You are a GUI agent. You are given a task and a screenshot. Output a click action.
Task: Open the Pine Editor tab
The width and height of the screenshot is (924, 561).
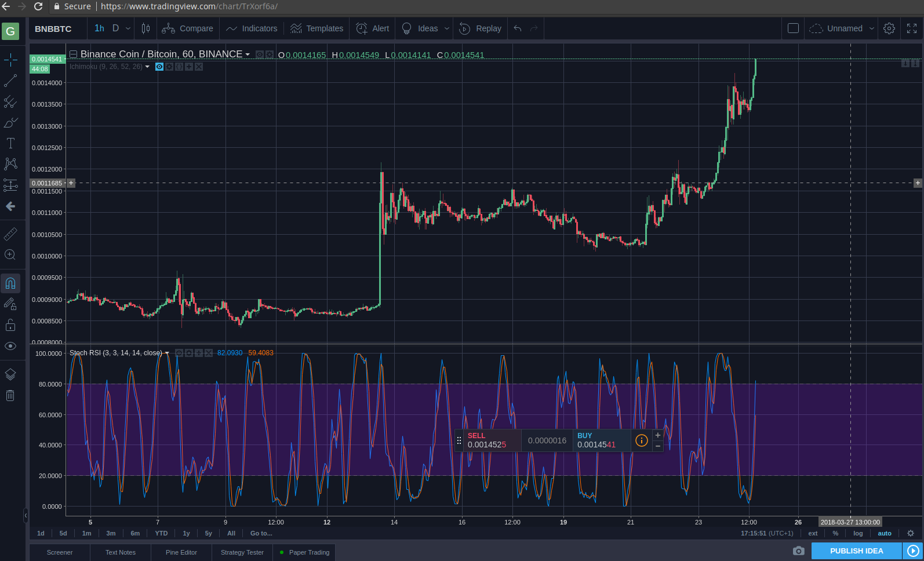tap(181, 552)
